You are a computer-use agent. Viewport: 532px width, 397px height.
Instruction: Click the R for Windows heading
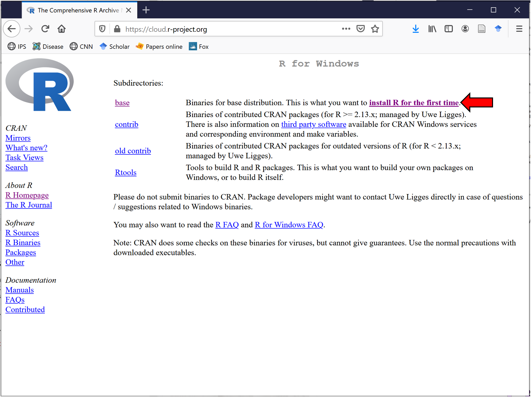pyautogui.click(x=319, y=63)
